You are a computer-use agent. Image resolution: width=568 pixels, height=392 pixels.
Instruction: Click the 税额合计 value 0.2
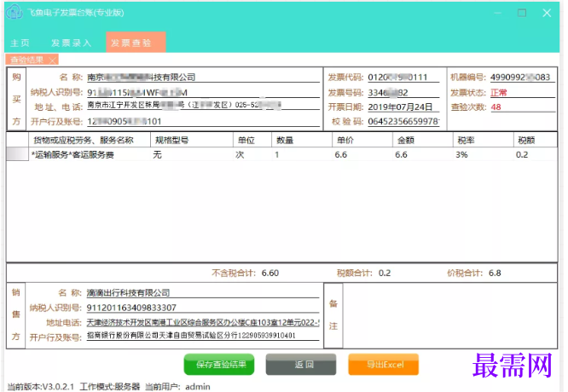[x=385, y=274]
